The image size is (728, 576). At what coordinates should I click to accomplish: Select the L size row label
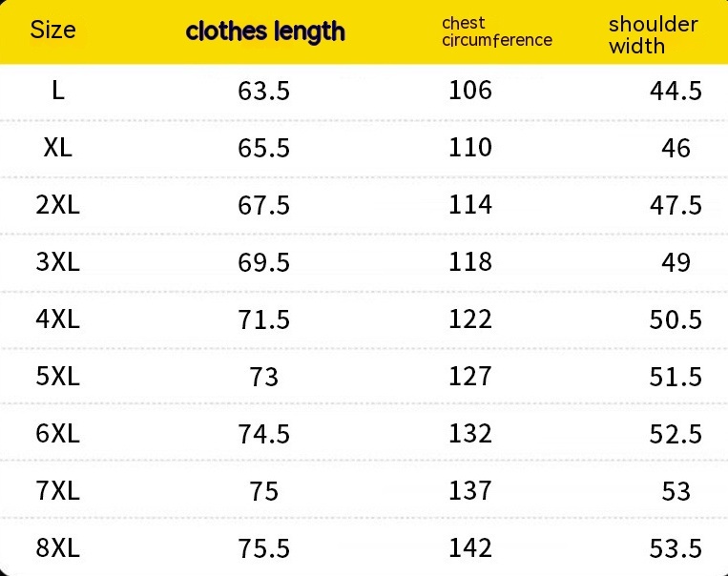click(x=58, y=91)
